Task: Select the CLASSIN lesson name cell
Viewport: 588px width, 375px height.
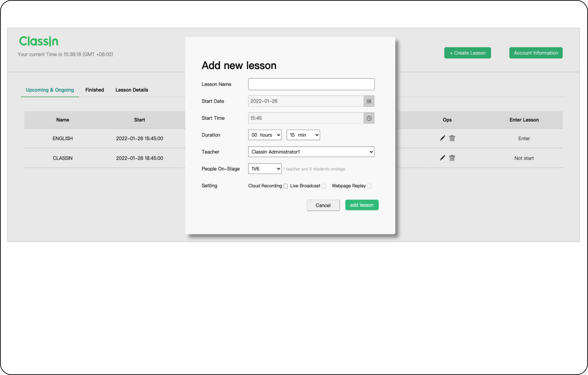Action: (x=63, y=158)
